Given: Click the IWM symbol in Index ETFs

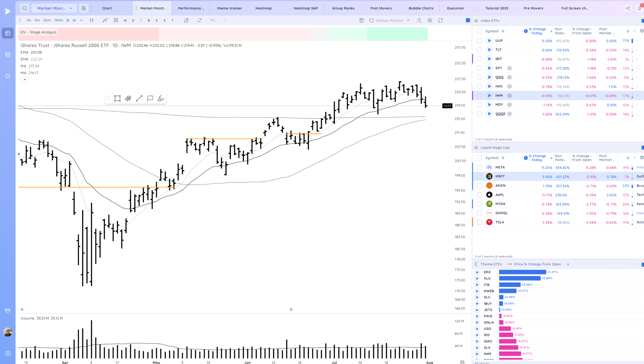Looking at the screenshot, I should [x=499, y=96].
